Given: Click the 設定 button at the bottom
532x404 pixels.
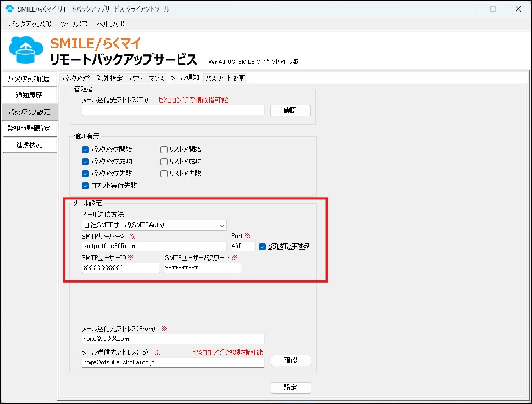Looking at the screenshot, I should point(291,387).
